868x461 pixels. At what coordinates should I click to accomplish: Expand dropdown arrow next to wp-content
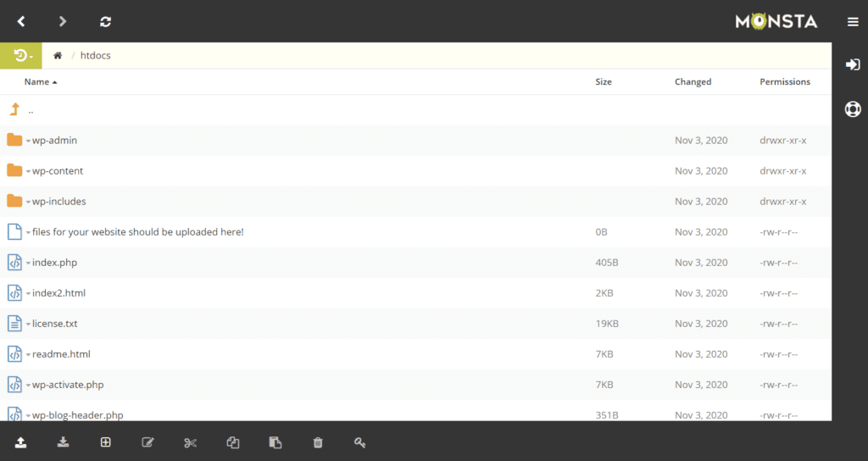(28, 171)
